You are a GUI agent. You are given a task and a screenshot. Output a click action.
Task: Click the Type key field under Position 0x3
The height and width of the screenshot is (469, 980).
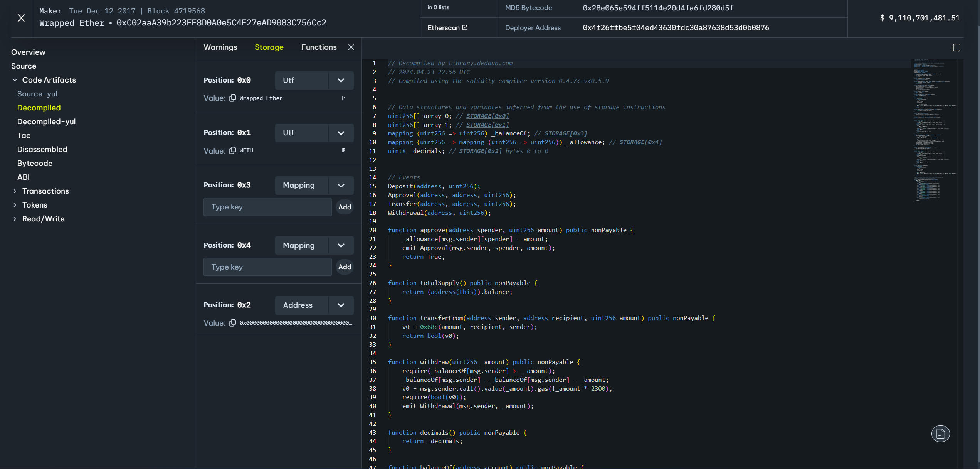point(267,207)
